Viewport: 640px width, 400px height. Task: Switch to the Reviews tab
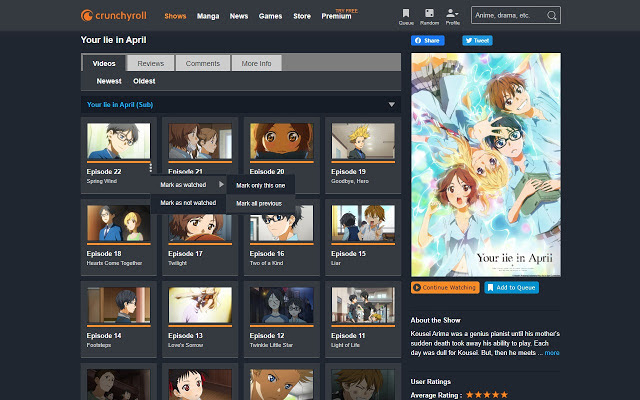click(x=151, y=63)
